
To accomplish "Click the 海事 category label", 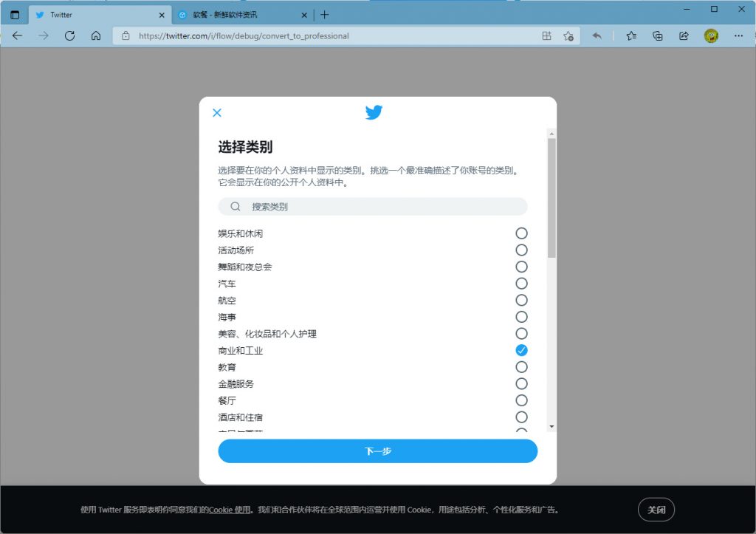I will 227,317.
